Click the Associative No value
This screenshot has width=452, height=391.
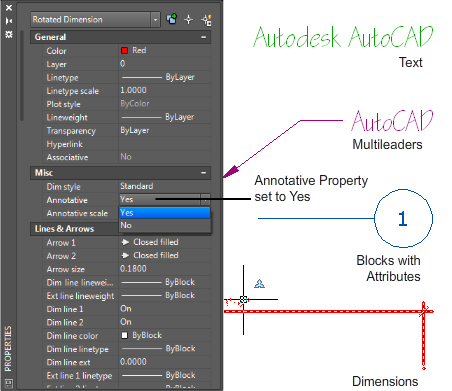[x=165, y=157]
